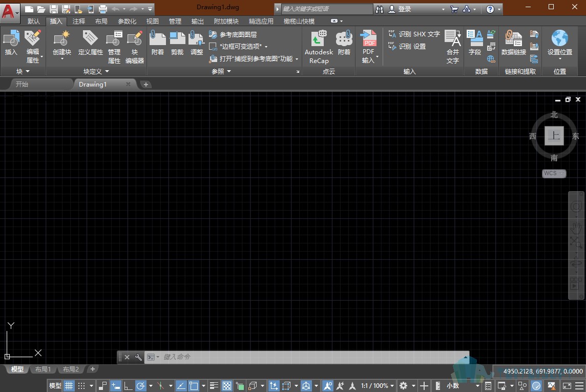Toggle transparency checkerboard in status bar
Screen dimensions: 586x392
(227, 386)
